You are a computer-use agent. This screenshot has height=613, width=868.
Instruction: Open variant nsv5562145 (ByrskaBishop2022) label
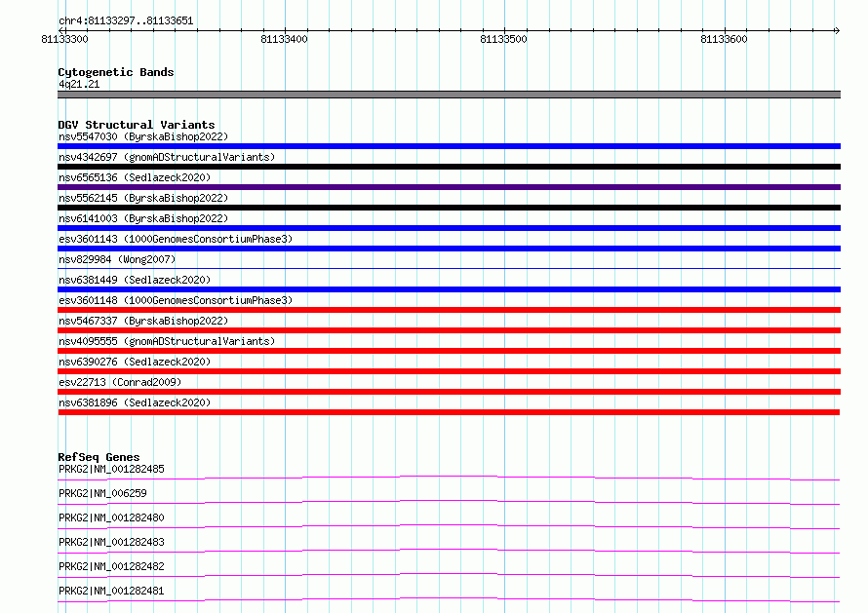143,198
